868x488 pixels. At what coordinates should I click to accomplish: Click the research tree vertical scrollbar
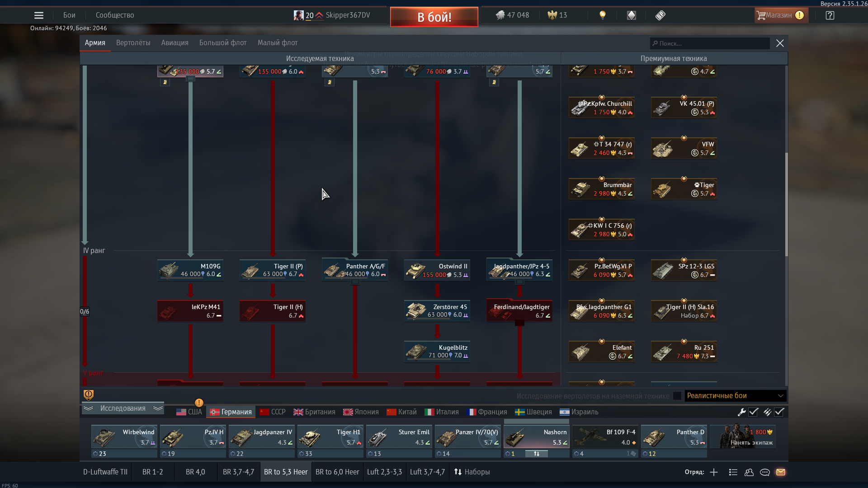(786, 204)
